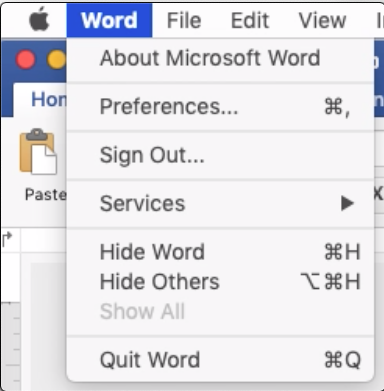Image resolution: width=384 pixels, height=391 pixels.
Task: Click the Word menu bar item
Action: [x=109, y=20]
